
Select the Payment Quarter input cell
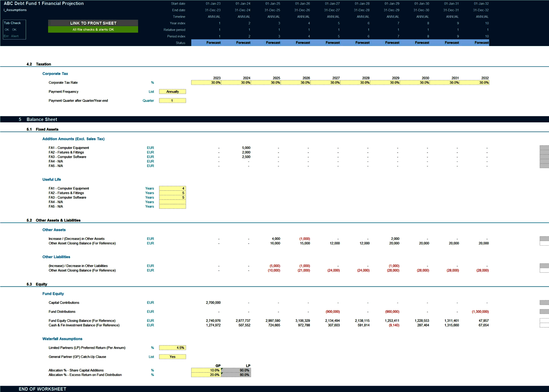click(172, 100)
